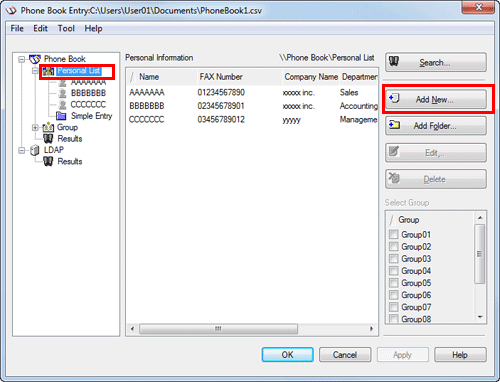
Task: Click the Results icon under Phone Book
Action: [48, 139]
